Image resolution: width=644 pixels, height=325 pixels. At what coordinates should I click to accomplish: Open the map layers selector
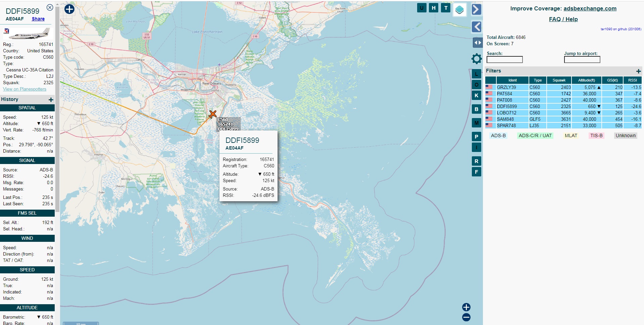pyautogui.click(x=460, y=10)
